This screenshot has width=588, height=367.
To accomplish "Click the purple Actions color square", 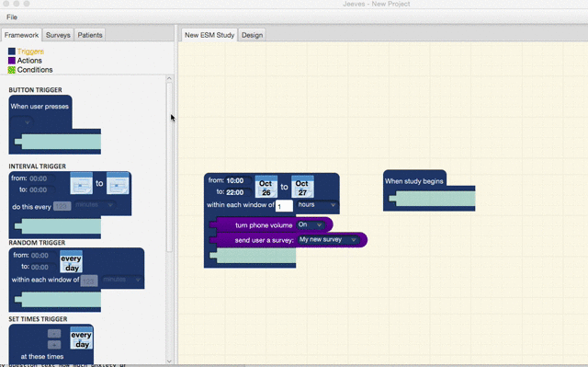I will 12,61.
